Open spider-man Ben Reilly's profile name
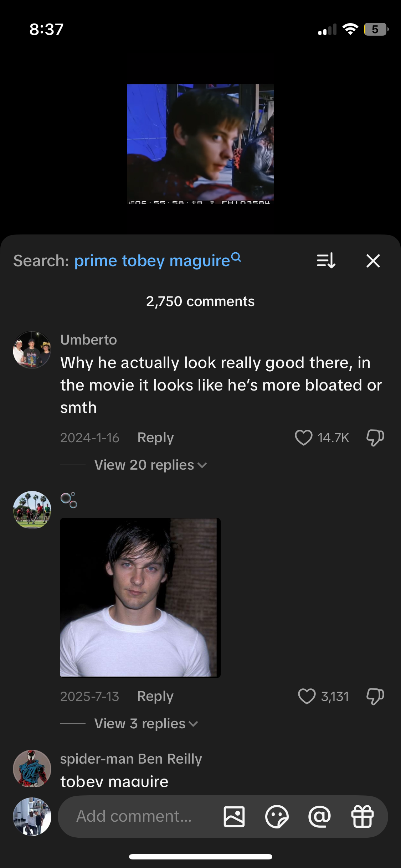Viewport: 401px width, 868px height. tap(131, 759)
